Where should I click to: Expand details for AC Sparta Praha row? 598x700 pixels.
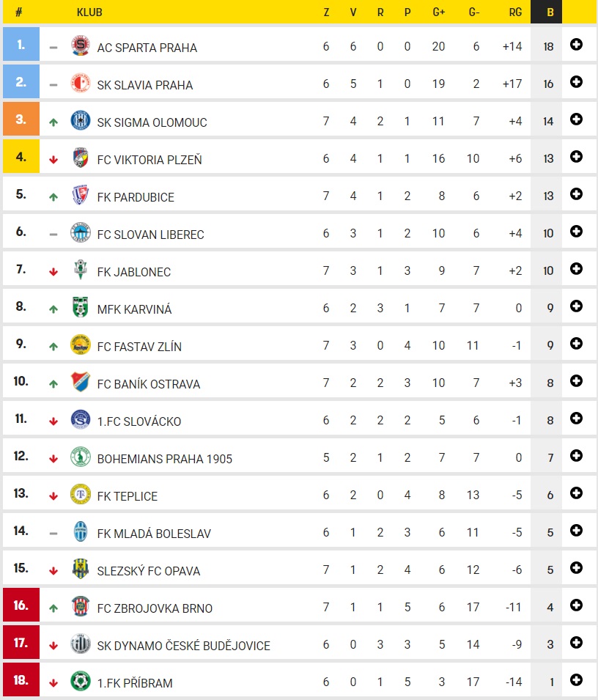(x=576, y=45)
